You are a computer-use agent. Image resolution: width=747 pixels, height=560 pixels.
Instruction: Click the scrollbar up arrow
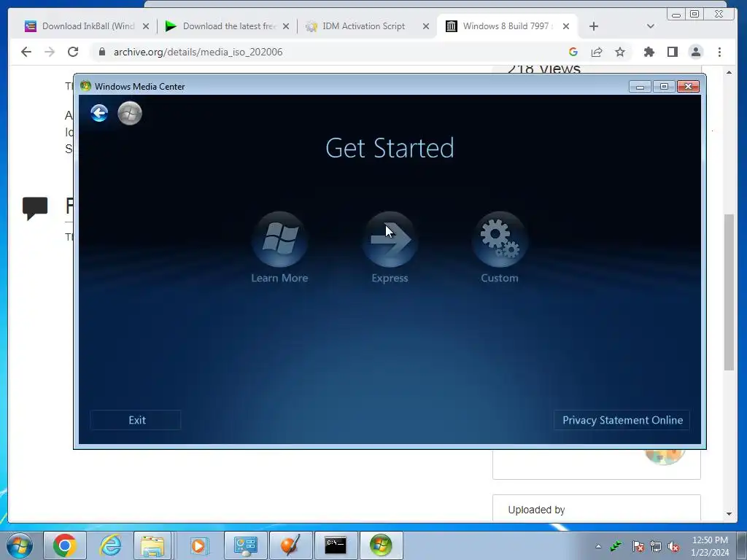(x=729, y=72)
